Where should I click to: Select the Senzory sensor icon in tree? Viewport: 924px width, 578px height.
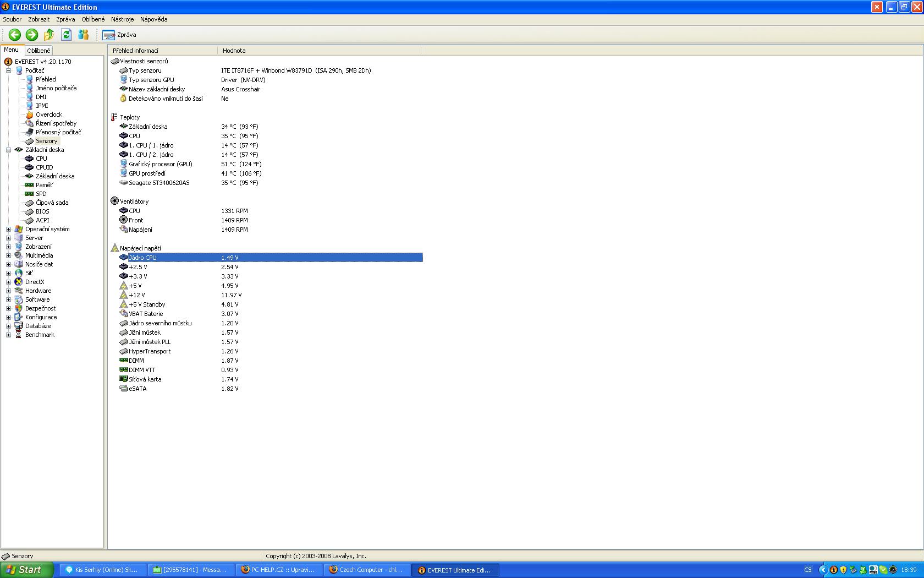(x=30, y=141)
